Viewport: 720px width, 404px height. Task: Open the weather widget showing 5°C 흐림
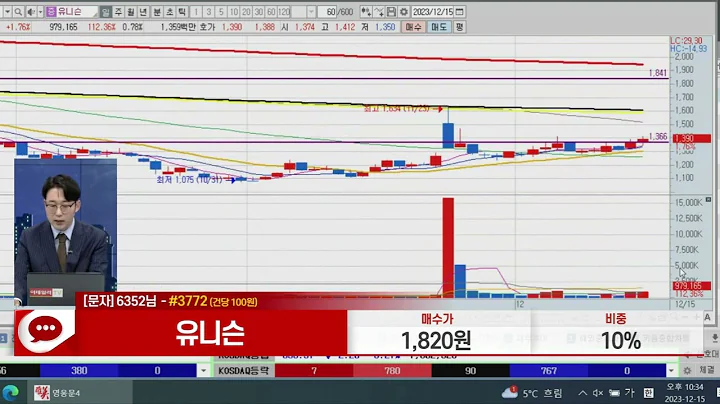tap(532, 393)
